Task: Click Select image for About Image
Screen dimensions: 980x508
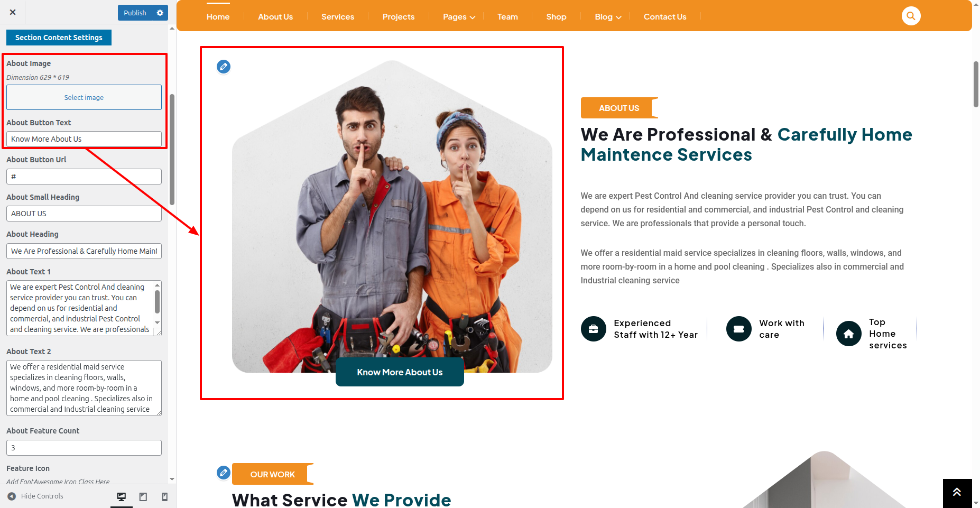Action: coord(84,97)
